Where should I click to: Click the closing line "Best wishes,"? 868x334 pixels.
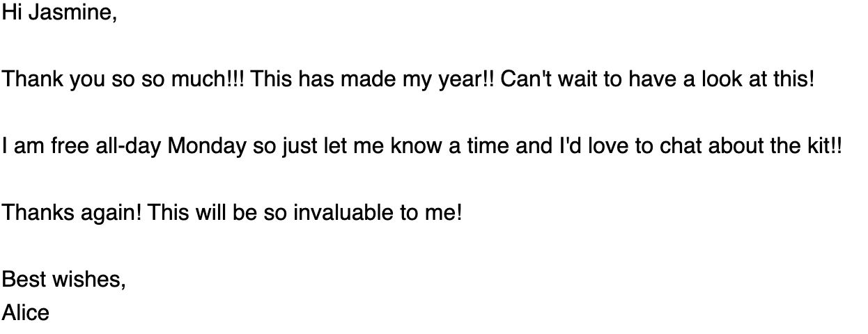tap(64, 280)
